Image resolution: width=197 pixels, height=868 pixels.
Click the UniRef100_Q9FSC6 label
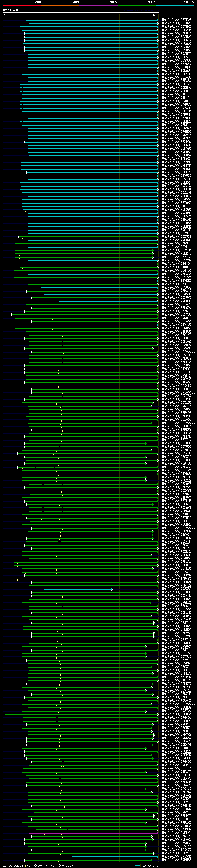[x=176, y=57]
